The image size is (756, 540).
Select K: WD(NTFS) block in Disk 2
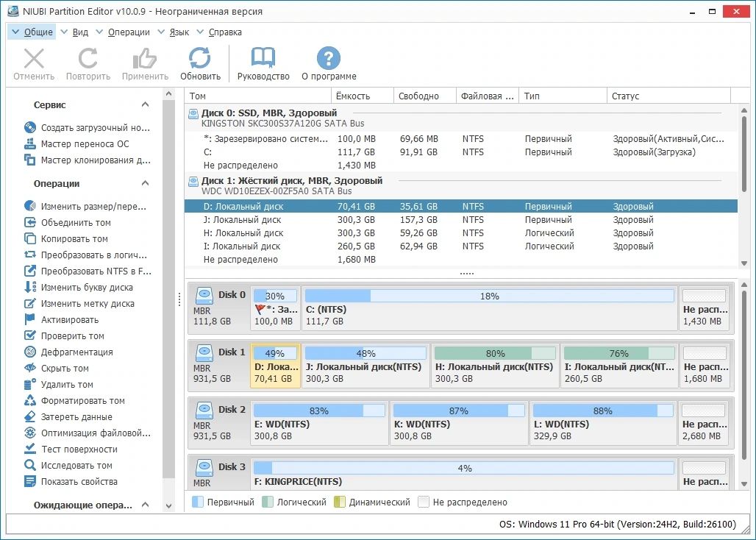point(459,423)
